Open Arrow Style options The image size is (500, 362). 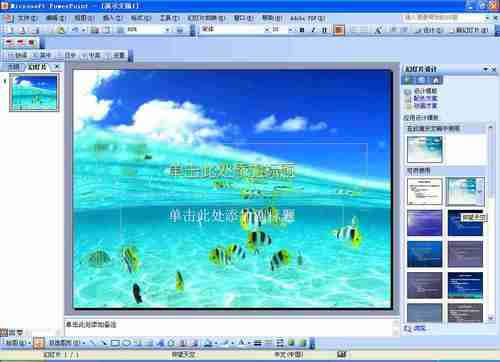tap(280, 343)
